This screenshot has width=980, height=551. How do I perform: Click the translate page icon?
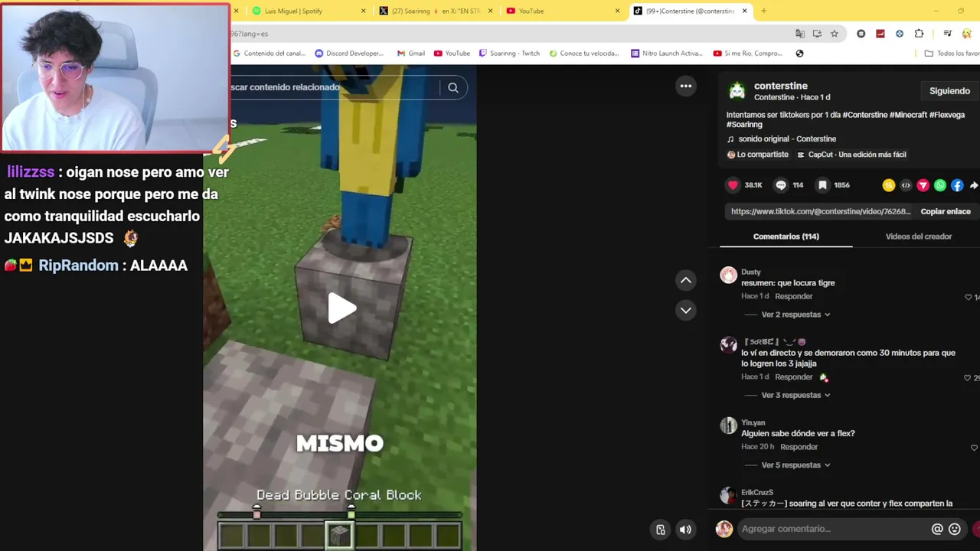pyautogui.click(x=800, y=34)
